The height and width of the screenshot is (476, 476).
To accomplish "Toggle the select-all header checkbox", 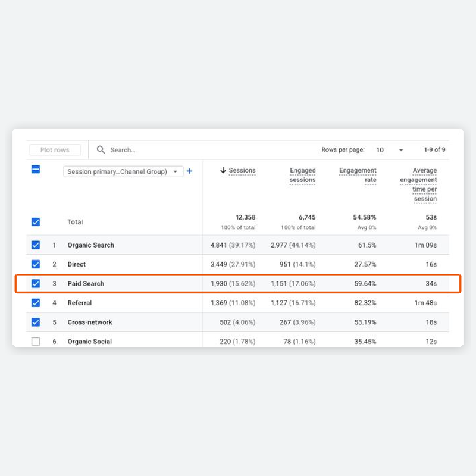I will click(x=36, y=169).
